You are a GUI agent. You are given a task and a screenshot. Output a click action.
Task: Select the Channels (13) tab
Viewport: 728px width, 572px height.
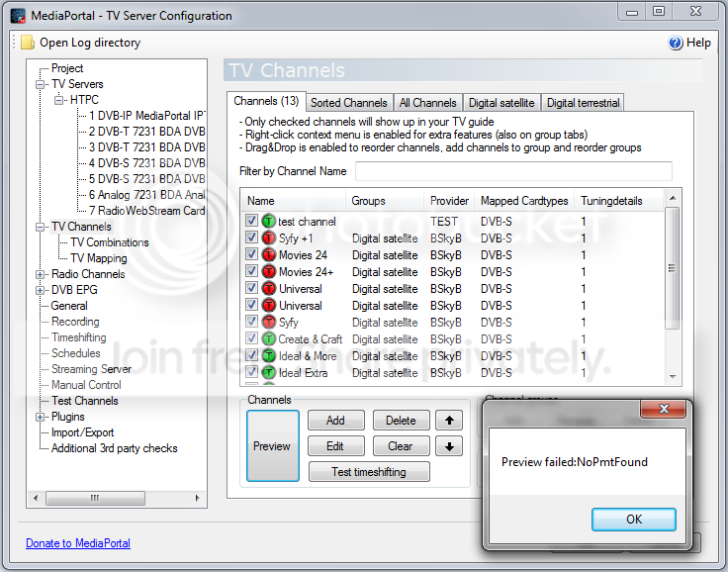pos(266,101)
